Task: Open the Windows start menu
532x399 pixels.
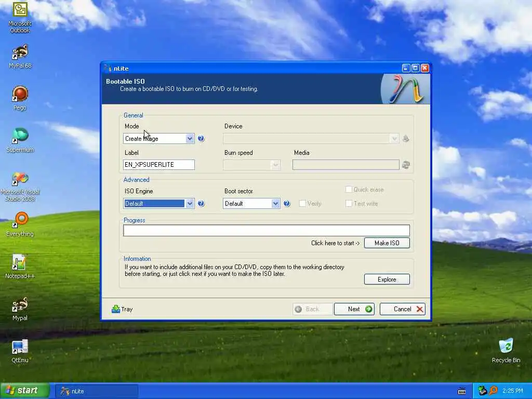Action: 24,391
